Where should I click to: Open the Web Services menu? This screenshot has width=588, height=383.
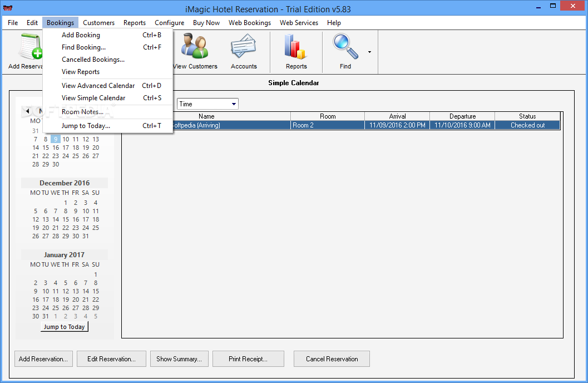[x=299, y=22]
